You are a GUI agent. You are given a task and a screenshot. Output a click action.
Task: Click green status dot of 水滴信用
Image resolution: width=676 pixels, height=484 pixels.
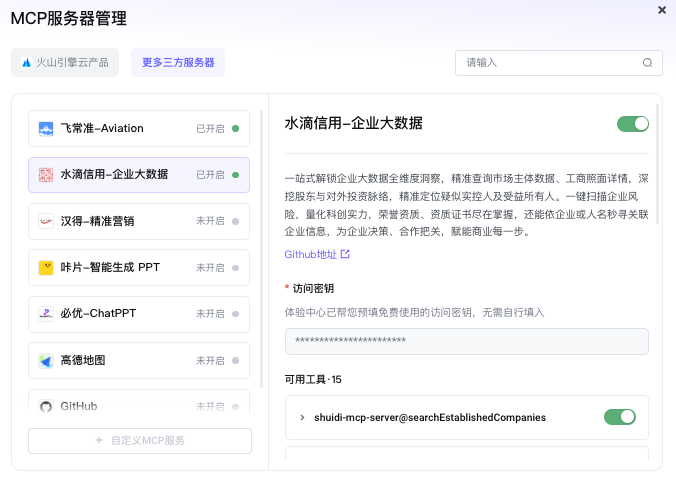click(235, 175)
